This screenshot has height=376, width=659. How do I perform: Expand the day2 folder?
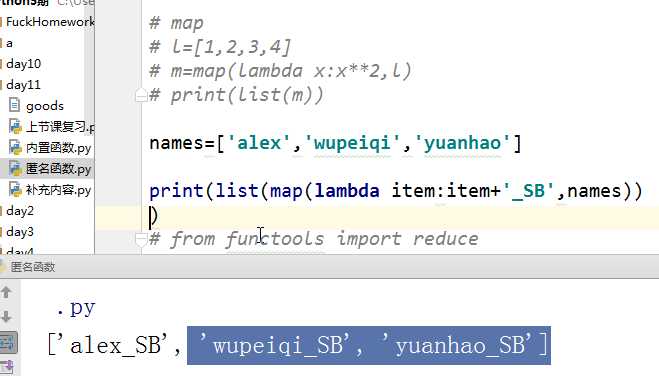tap(20, 211)
